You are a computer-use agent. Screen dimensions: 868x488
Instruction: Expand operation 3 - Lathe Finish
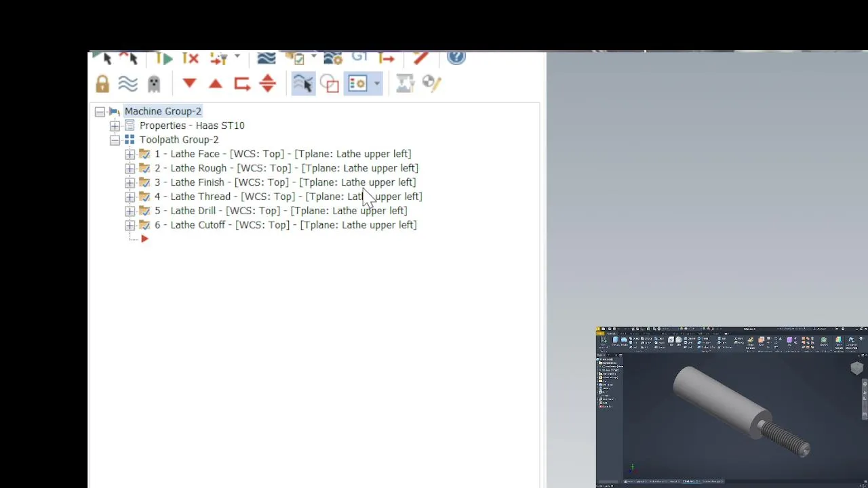[x=130, y=183]
